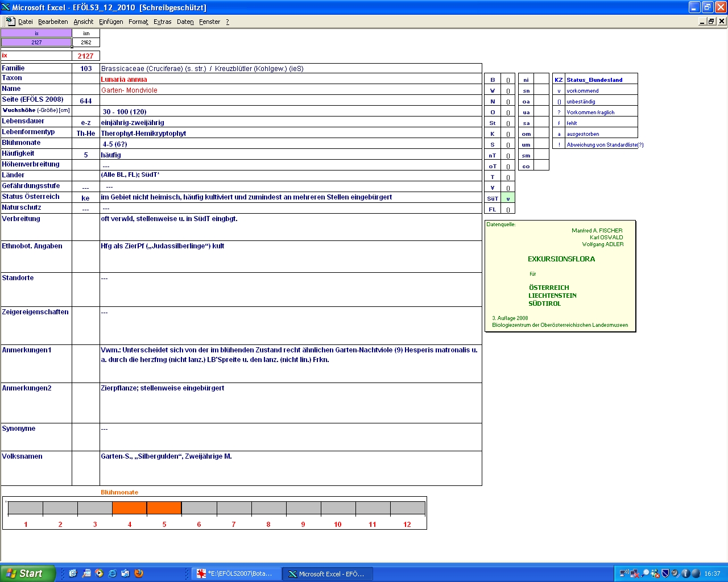The width and height of the screenshot is (728, 582).
Task: Click the legend entry ausgestorben
Action: (x=582, y=134)
